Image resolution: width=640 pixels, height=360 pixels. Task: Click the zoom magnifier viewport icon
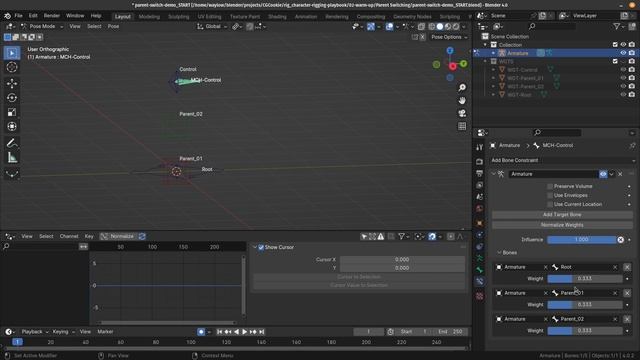(462, 88)
